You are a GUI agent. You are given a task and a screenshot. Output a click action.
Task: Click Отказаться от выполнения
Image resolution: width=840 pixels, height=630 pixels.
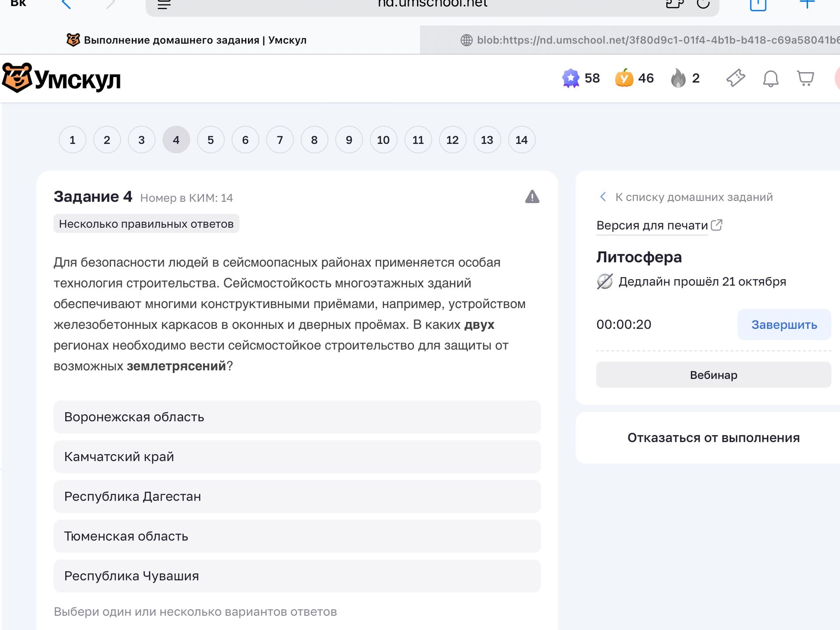coord(713,437)
